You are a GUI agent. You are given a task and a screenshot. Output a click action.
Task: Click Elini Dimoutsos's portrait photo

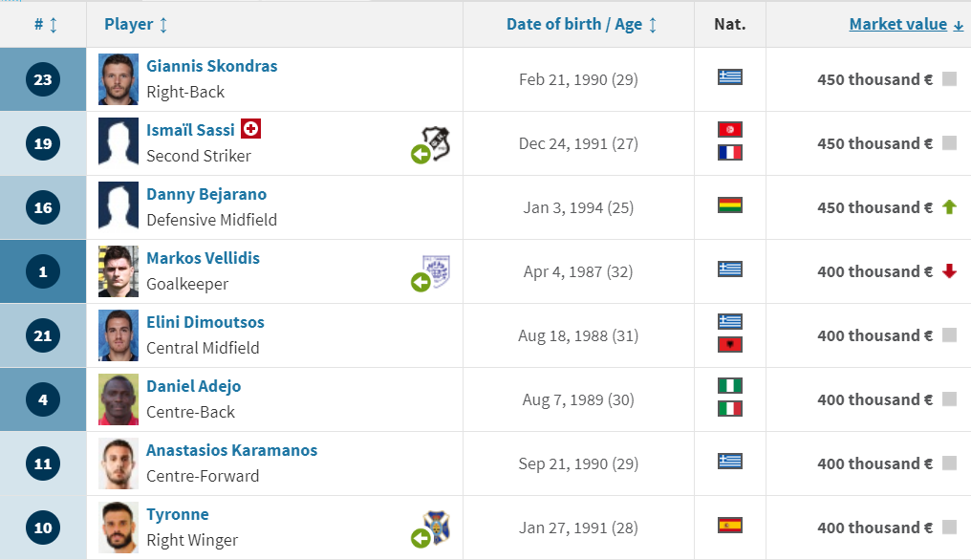[x=119, y=335]
